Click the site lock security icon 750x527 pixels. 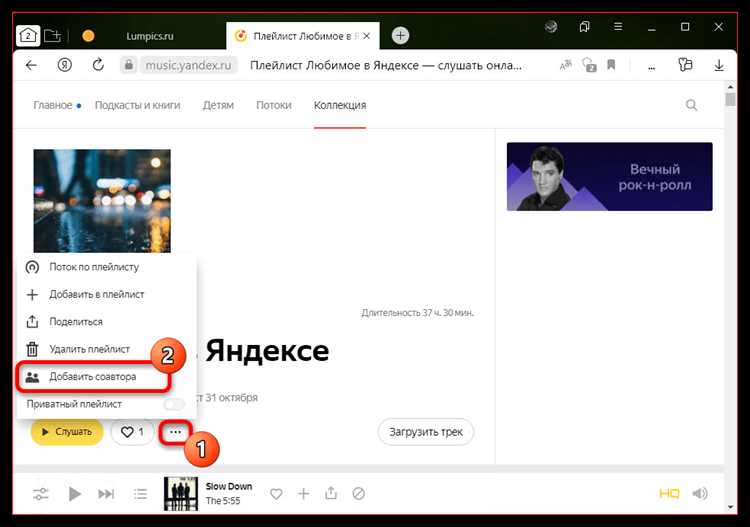coord(128,65)
